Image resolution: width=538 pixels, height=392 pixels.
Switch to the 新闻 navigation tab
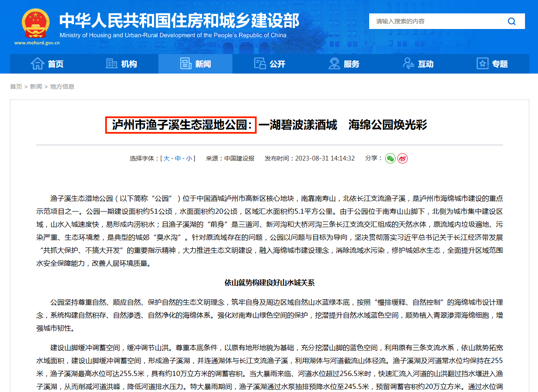click(x=195, y=63)
